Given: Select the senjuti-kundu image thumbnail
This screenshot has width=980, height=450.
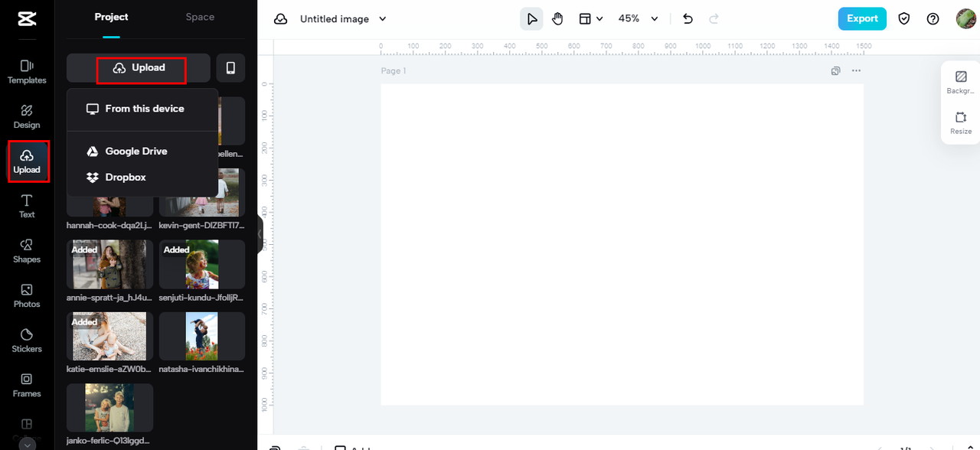Looking at the screenshot, I should [202, 264].
